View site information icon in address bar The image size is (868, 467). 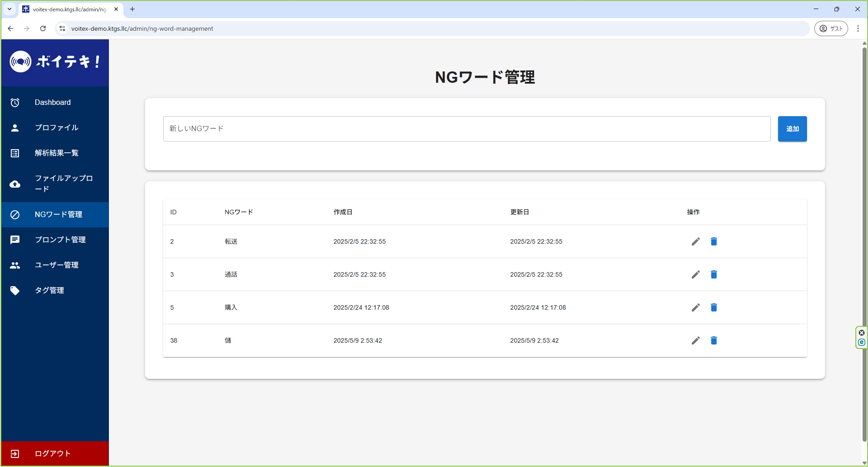[62, 28]
